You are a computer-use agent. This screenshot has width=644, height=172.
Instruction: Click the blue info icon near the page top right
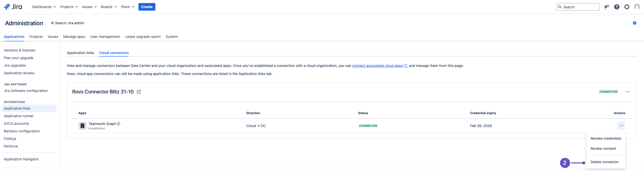635,23
